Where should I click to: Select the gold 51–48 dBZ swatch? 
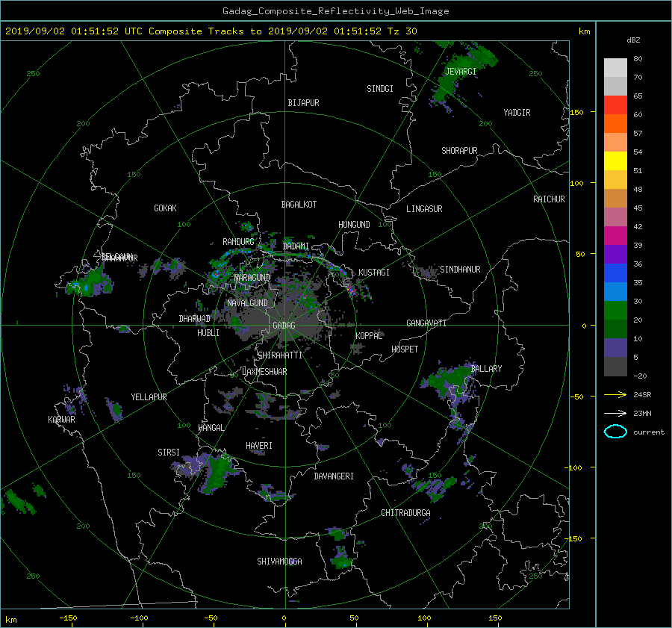tap(615, 180)
